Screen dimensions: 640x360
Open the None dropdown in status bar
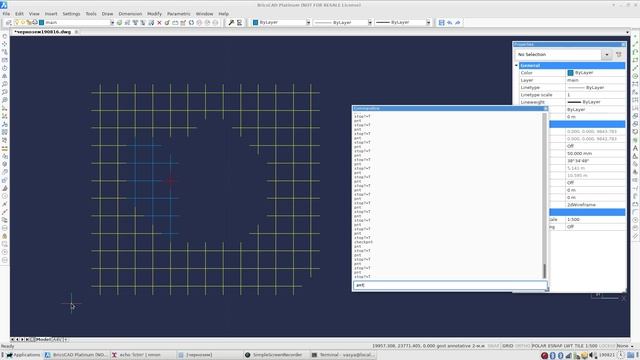point(625,346)
